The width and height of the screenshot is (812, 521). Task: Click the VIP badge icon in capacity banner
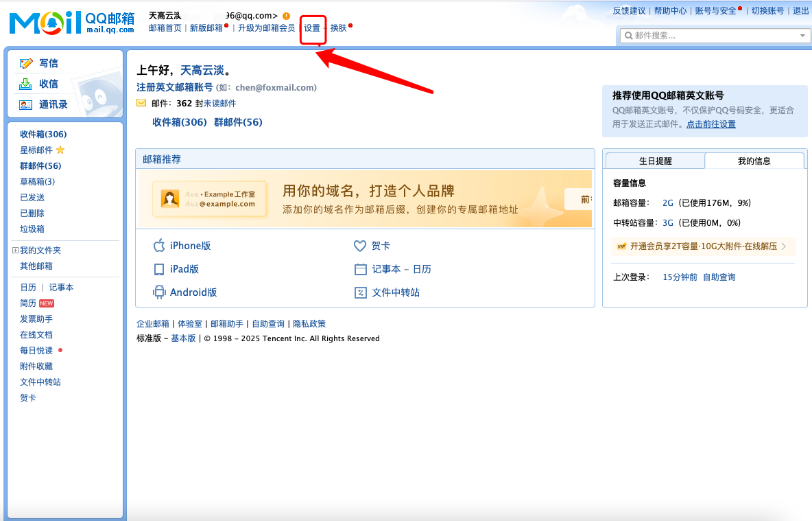click(621, 246)
